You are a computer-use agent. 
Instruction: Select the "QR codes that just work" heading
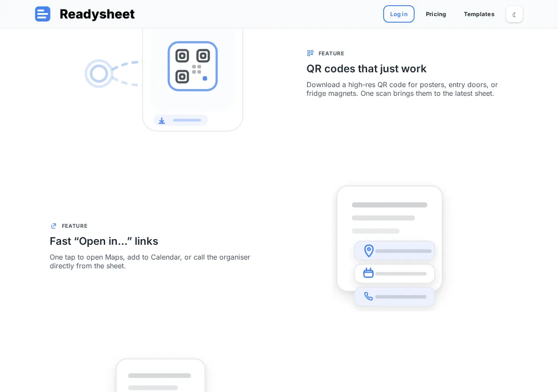pos(366,68)
